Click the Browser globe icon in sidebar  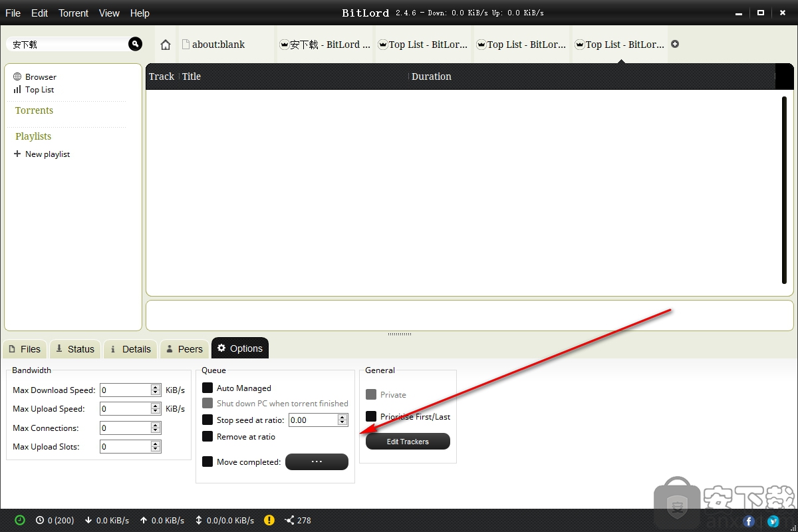tap(17, 76)
